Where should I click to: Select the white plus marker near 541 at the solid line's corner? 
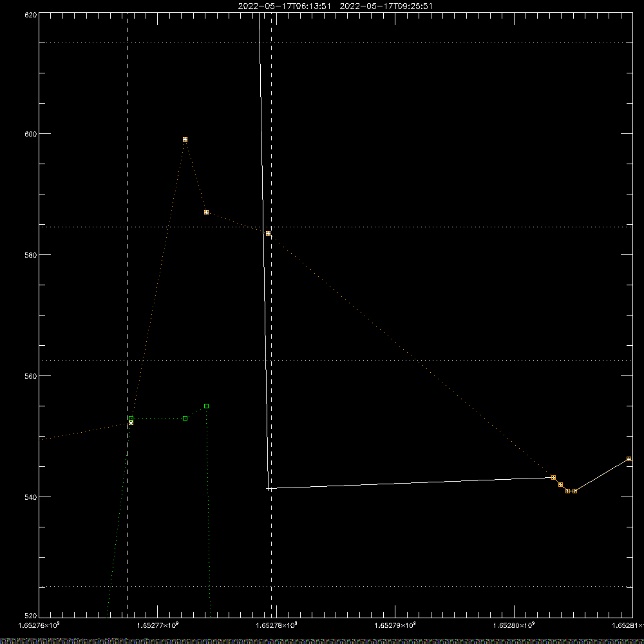(x=268, y=489)
